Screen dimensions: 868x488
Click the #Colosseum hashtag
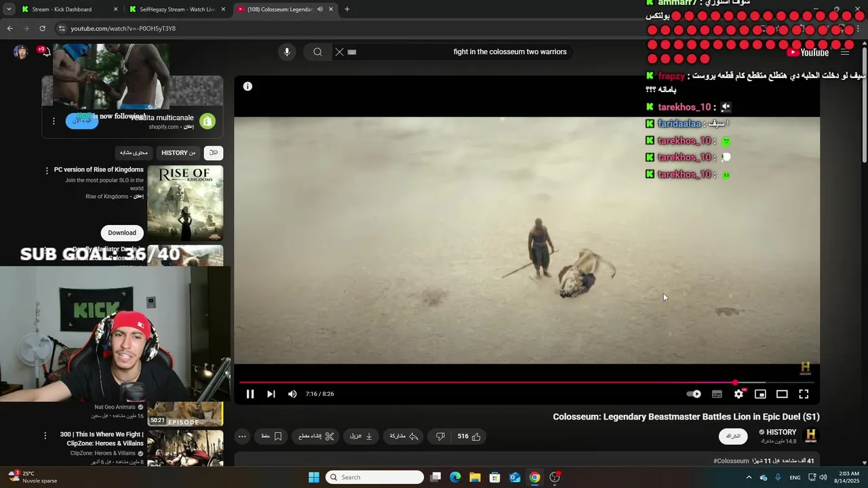click(x=731, y=461)
